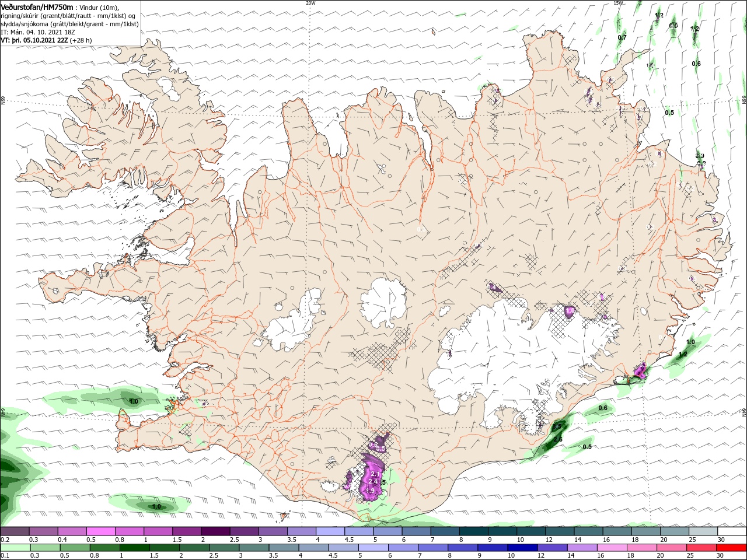Click bright pink 0.5–0.8 swatch, upper legend row
This screenshot has width=747, height=560.
click(x=101, y=531)
